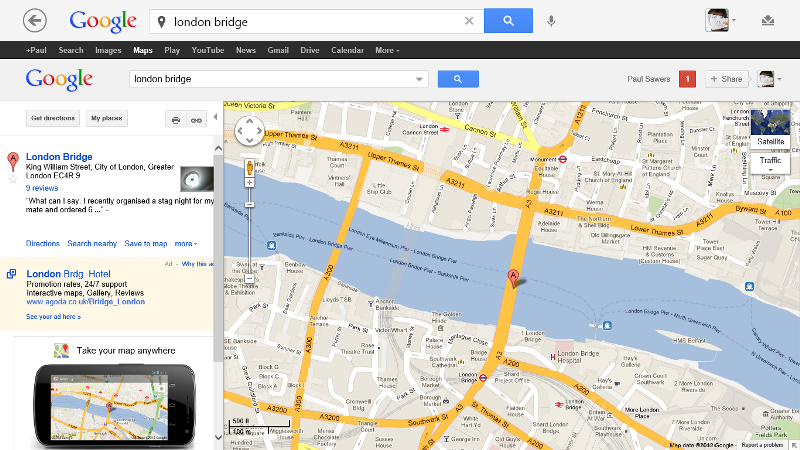This screenshot has width=800, height=450.
Task: Open London Brdg. Hotel ad
Action: (x=68, y=274)
